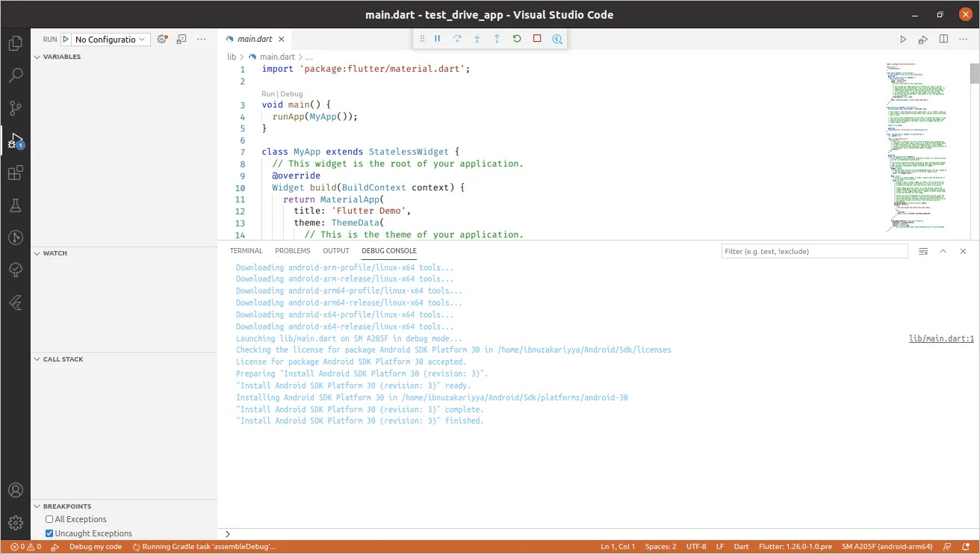Stop debugging with the red square
The width and height of the screenshot is (980, 555).
[537, 38]
